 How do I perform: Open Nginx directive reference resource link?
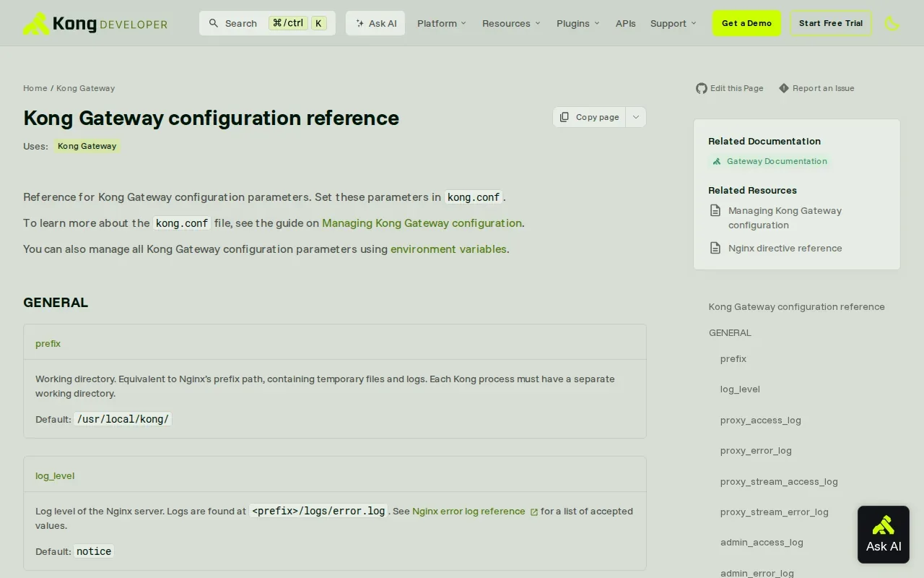(x=785, y=248)
